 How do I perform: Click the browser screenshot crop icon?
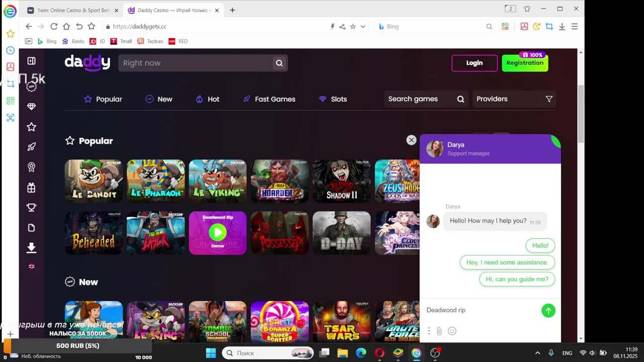[549, 27]
